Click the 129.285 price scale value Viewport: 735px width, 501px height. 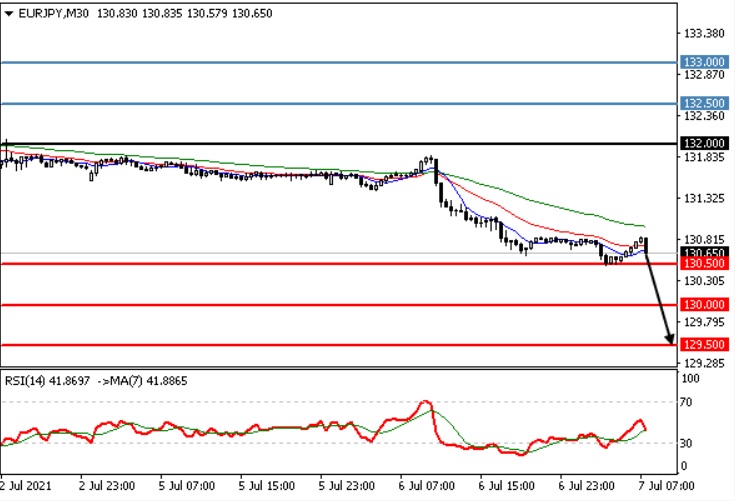pyautogui.click(x=705, y=363)
